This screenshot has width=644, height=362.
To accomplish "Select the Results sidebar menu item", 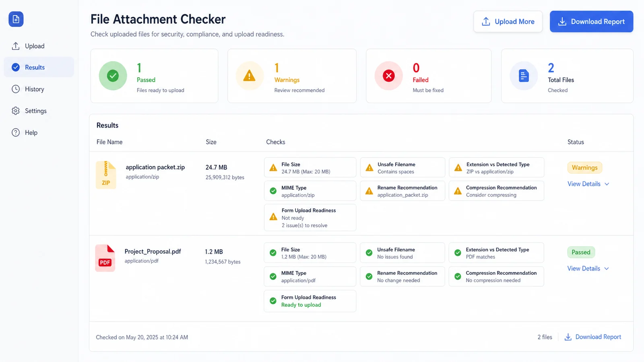I will pos(39,67).
